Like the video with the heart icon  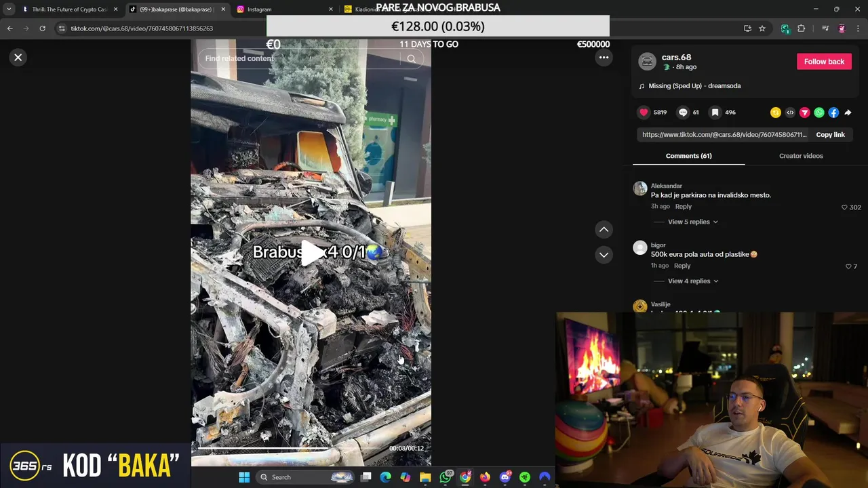point(644,113)
